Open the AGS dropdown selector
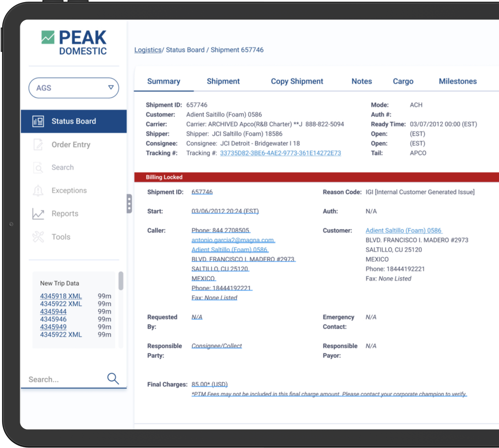The height and width of the screenshot is (448, 499). 74,88
